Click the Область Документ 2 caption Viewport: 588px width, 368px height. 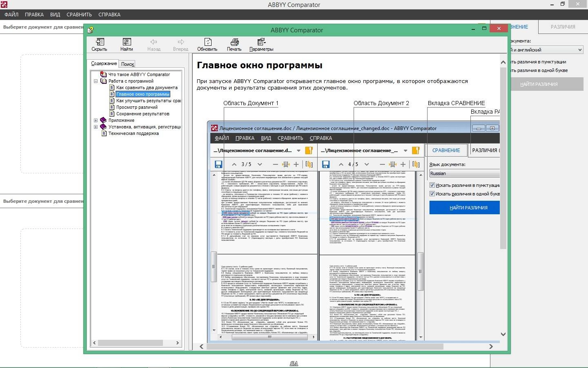click(381, 103)
